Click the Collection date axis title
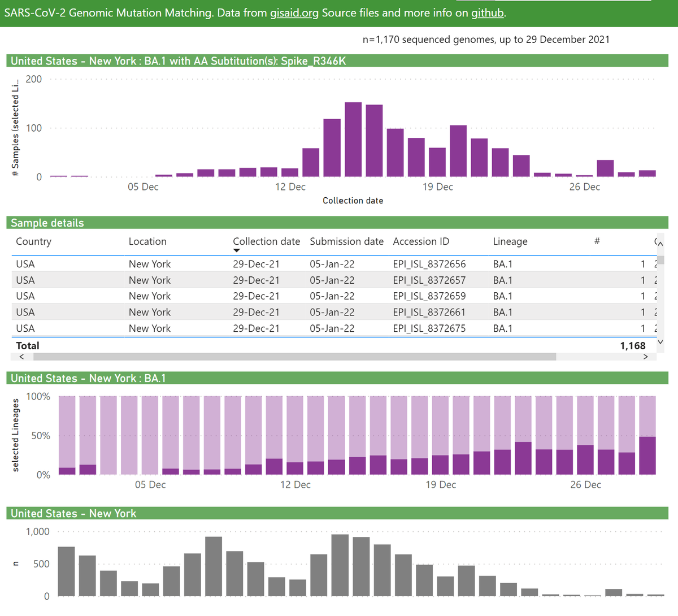The height and width of the screenshot is (616, 678). point(353,201)
